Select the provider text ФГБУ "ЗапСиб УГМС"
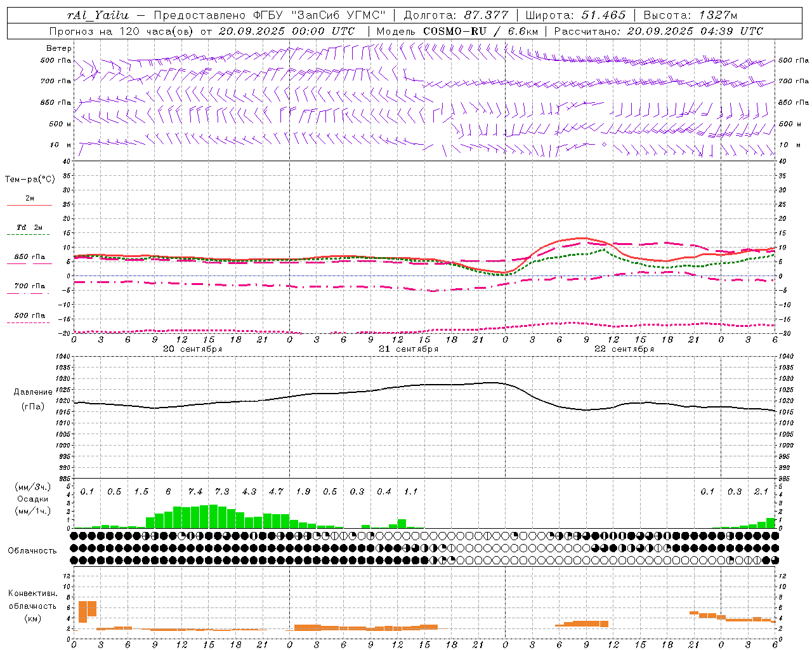The image size is (812, 650). 320,15
